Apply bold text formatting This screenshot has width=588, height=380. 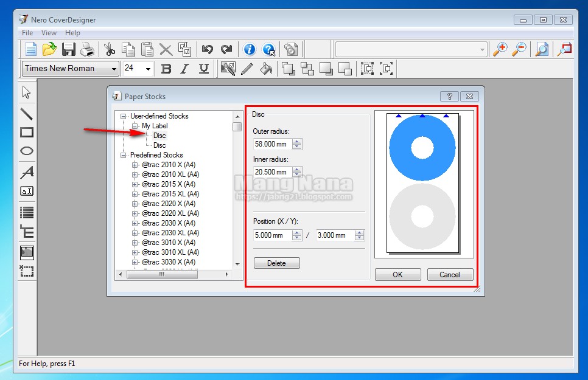[166, 69]
